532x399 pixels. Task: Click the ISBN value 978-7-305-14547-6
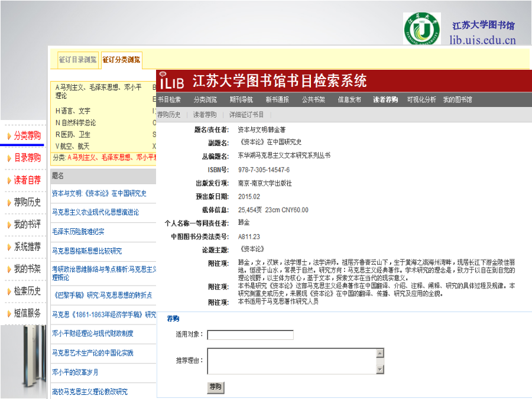click(x=264, y=170)
